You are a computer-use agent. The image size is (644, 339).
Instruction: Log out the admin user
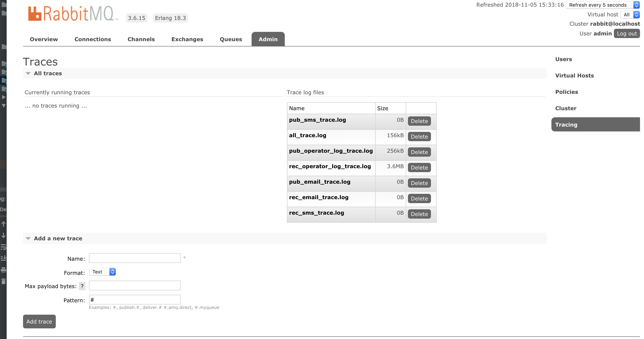pos(627,33)
